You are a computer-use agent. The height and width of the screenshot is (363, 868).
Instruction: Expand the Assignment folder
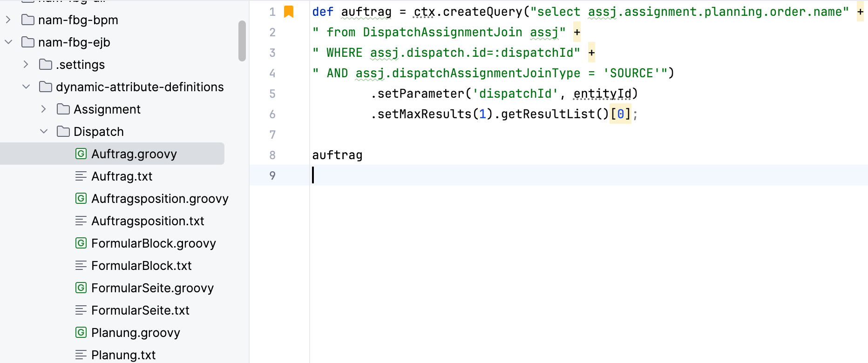click(44, 109)
